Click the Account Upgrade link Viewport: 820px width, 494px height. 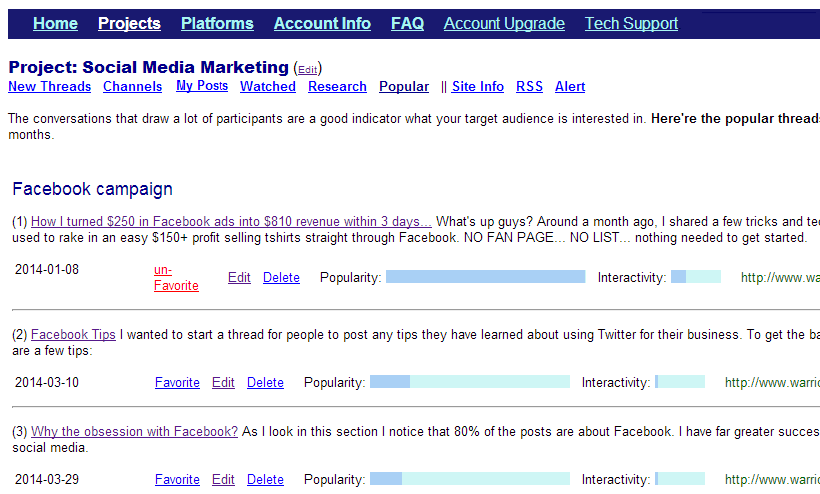504,24
